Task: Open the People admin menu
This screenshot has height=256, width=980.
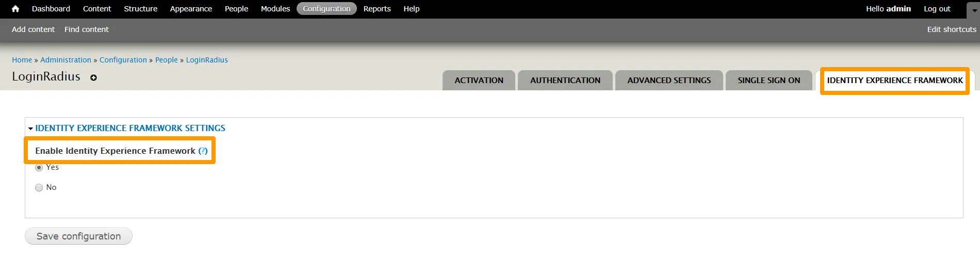Action: [236, 9]
